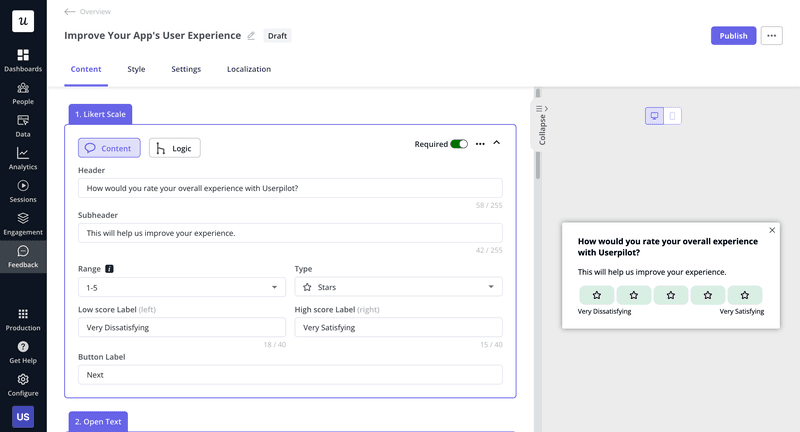Open the Type Stars dropdown
This screenshot has height=432, width=800.
(398, 287)
